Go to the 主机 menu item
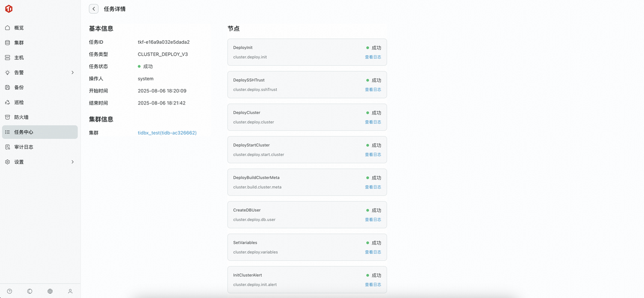The height and width of the screenshot is (298, 644). pos(19,58)
